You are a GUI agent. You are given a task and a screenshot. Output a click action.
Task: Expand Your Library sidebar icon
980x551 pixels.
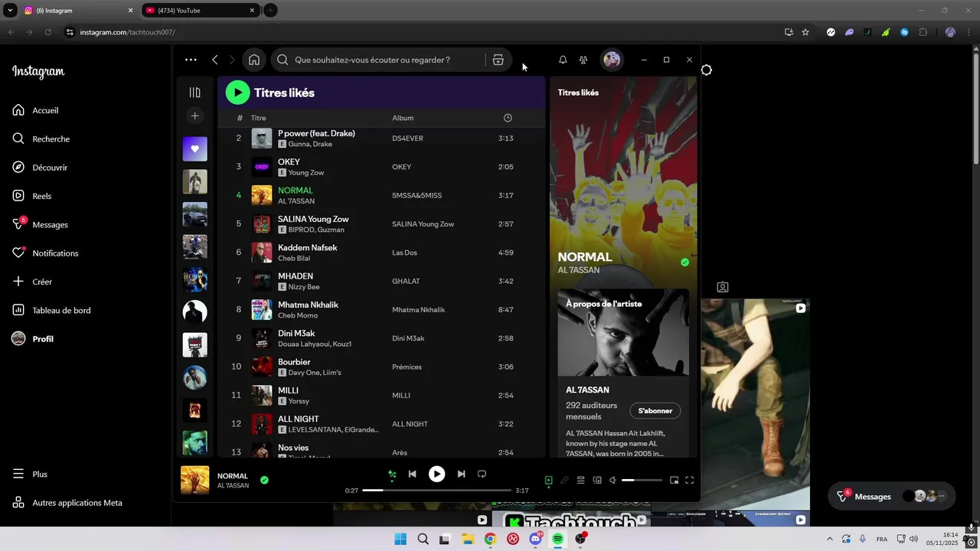[194, 93]
